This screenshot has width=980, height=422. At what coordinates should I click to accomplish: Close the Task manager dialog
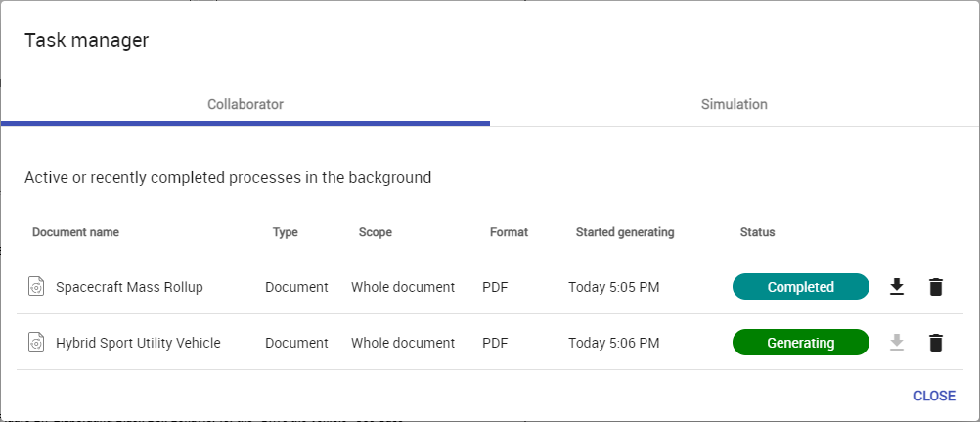(x=934, y=396)
